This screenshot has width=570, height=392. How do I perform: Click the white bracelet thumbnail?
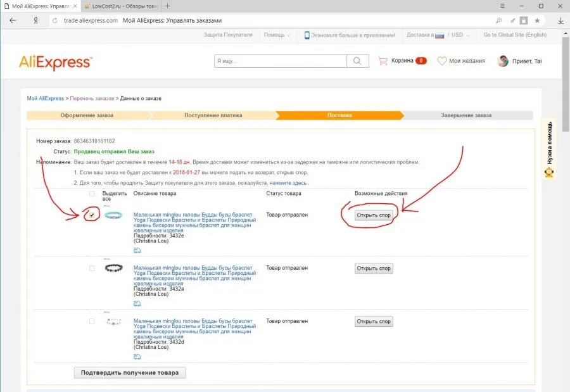(113, 322)
